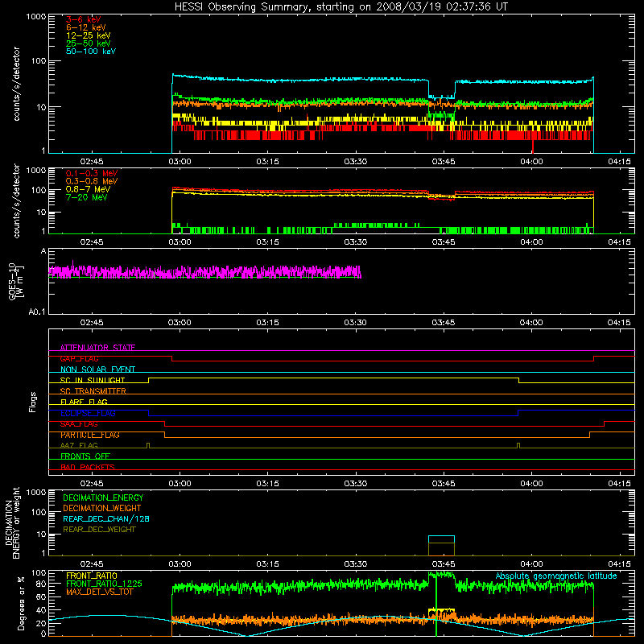Click the A0.1 tick label on GOES axis
Screen dimensions: 644x644
pos(37,312)
